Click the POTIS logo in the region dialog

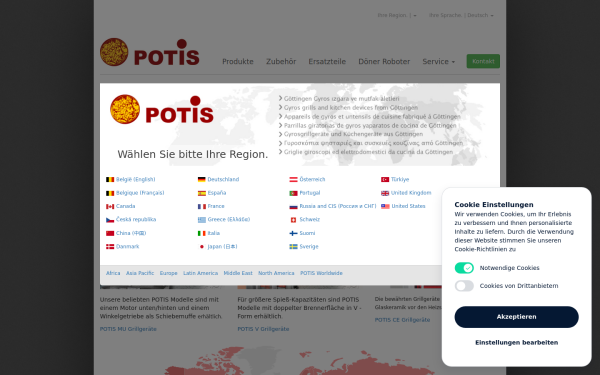point(162,110)
